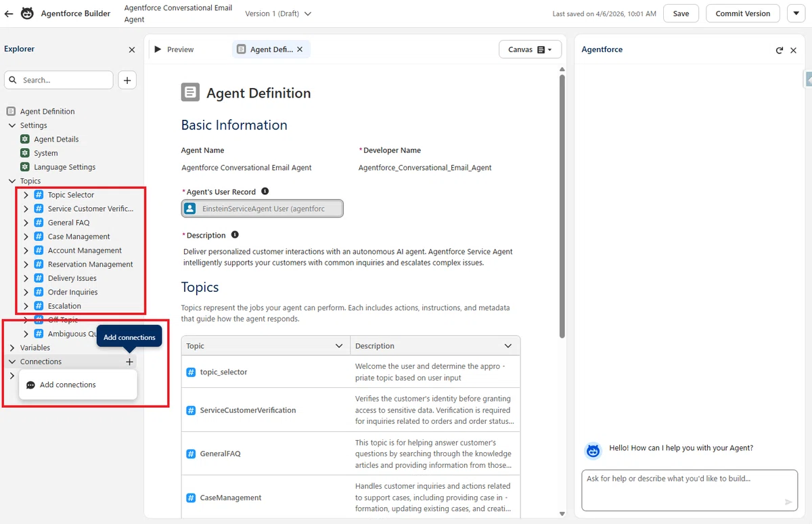This screenshot has height=524, width=812.
Task: Click the Developer Name value text
Action: coord(425,167)
